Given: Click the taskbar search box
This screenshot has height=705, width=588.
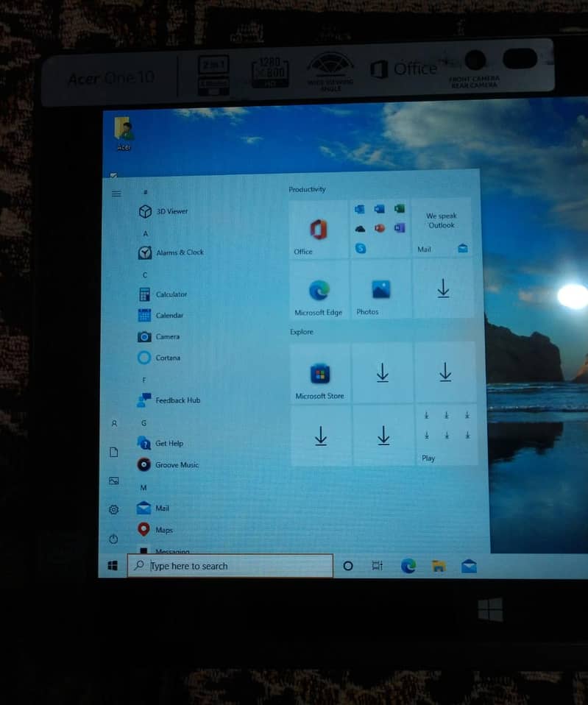Looking at the screenshot, I should [230, 566].
